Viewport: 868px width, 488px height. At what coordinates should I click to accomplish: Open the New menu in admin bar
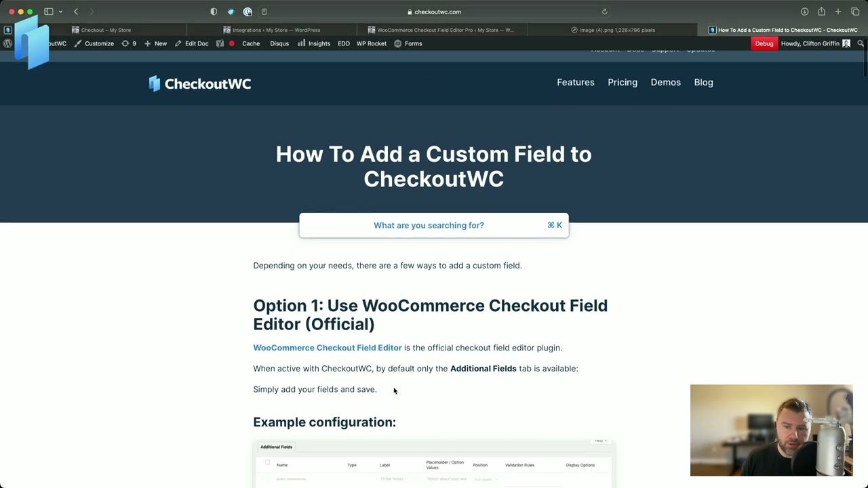point(155,43)
